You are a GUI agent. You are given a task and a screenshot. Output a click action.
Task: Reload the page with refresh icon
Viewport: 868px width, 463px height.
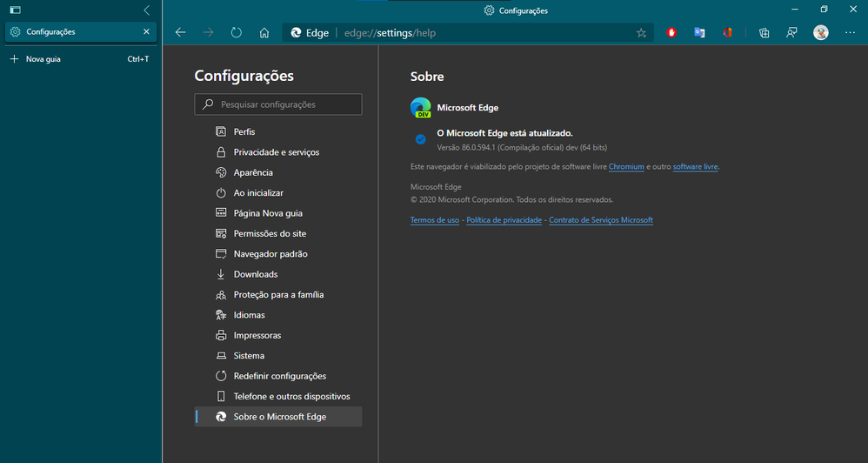[x=237, y=33]
